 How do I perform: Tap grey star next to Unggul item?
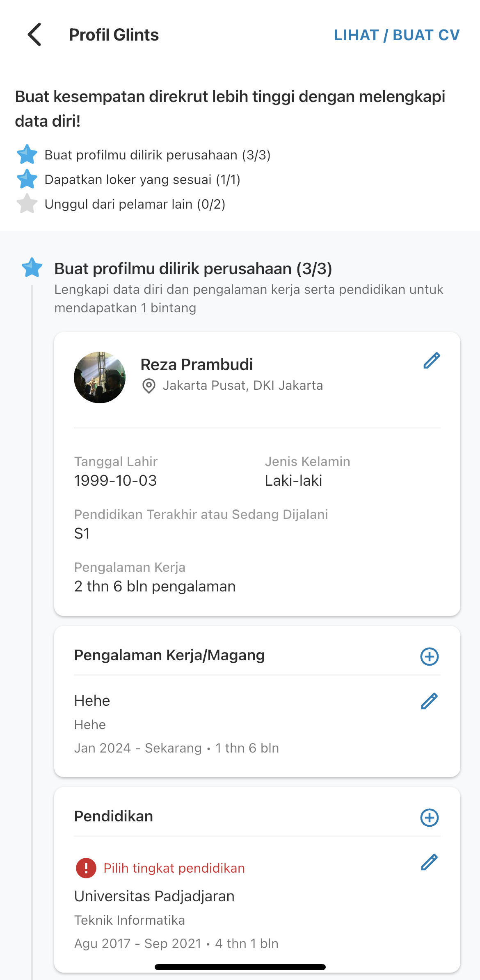[x=27, y=204]
